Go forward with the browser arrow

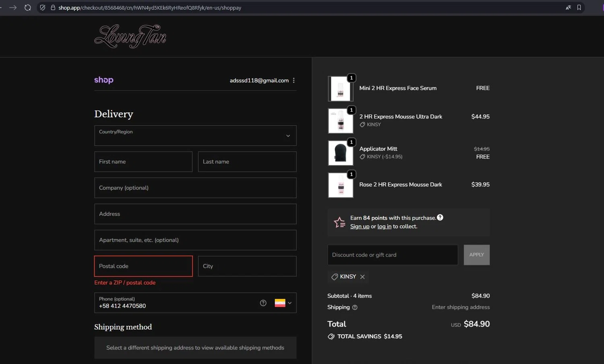[x=13, y=8]
